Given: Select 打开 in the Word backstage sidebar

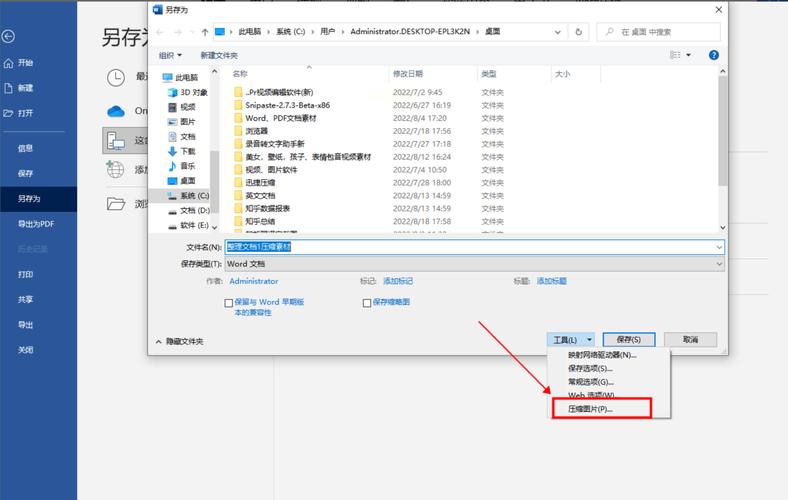Looking at the screenshot, I should [19, 113].
